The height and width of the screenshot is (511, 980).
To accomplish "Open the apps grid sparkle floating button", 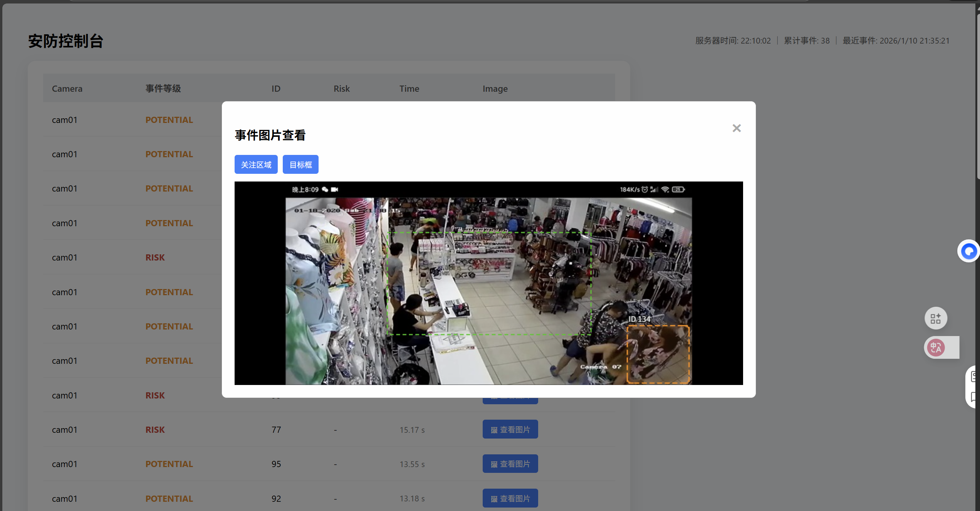I will [x=936, y=318].
